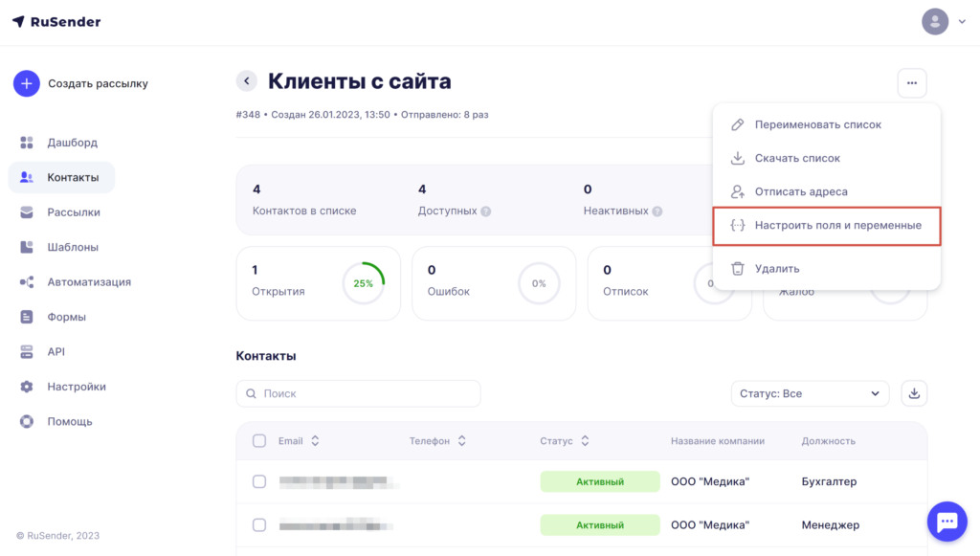Open the Статус: Все dropdown
Image resolution: width=980 pixels, height=556 pixels.
tap(810, 393)
